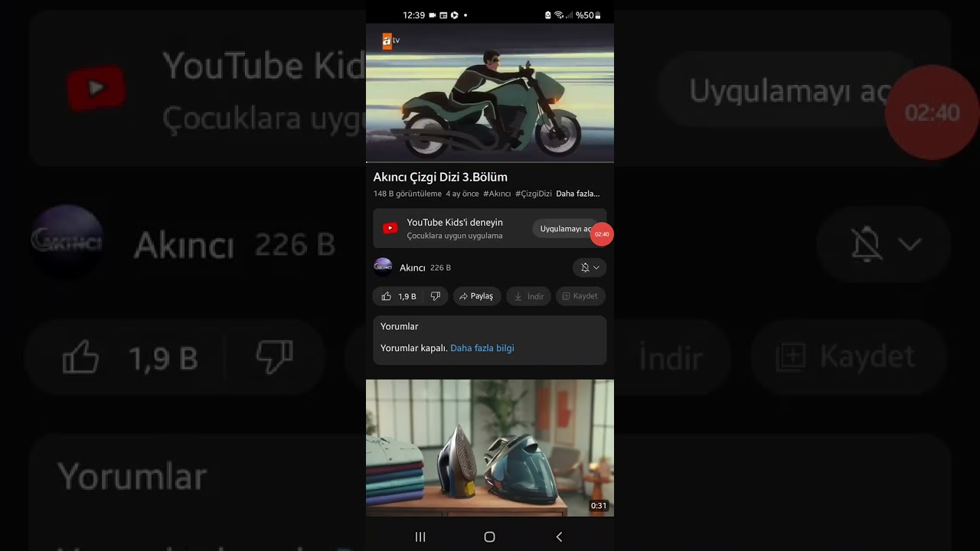Click the video progress bar under the player
980x551 pixels.
coord(490,162)
